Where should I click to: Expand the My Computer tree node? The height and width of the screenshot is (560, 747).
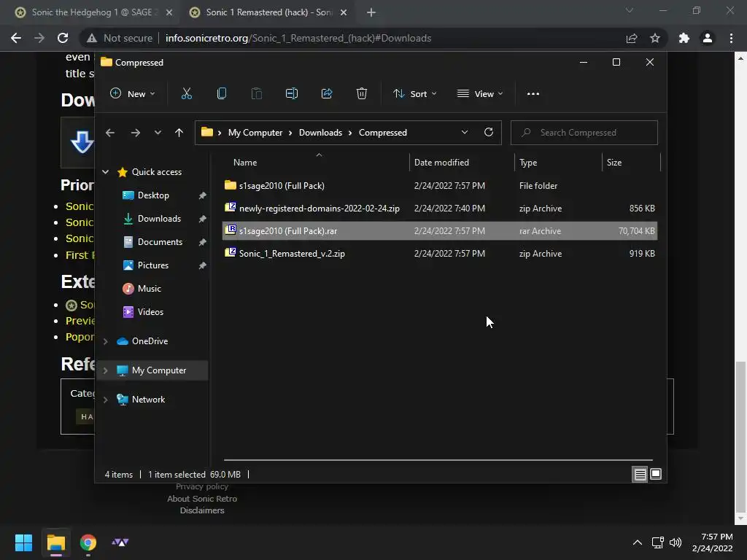click(x=105, y=370)
